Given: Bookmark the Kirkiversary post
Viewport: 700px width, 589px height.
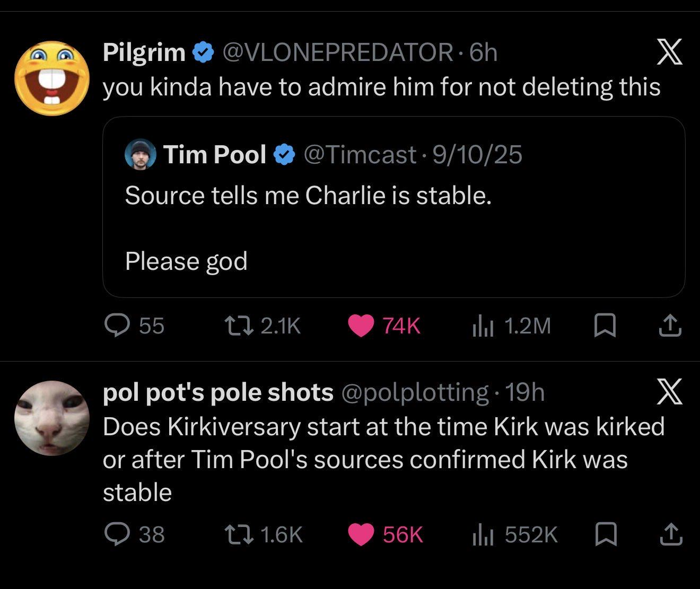Looking at the screenshot, I should 605,534.
